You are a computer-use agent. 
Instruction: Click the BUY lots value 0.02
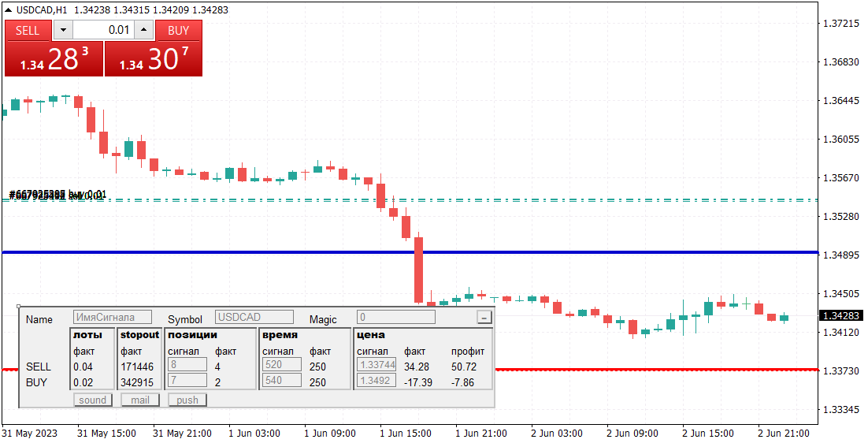(x=83, y=382)
